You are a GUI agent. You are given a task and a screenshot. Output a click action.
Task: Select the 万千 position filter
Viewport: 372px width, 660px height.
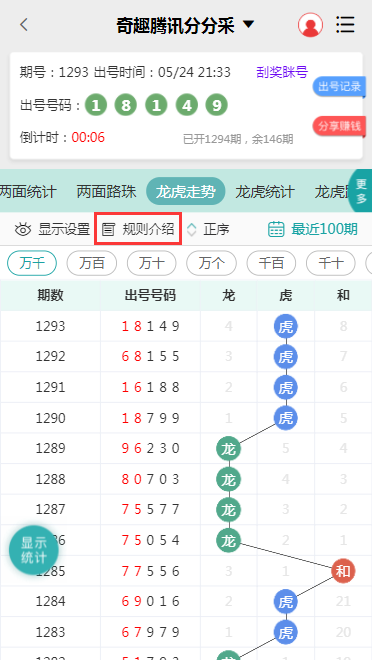pos(32,263)
